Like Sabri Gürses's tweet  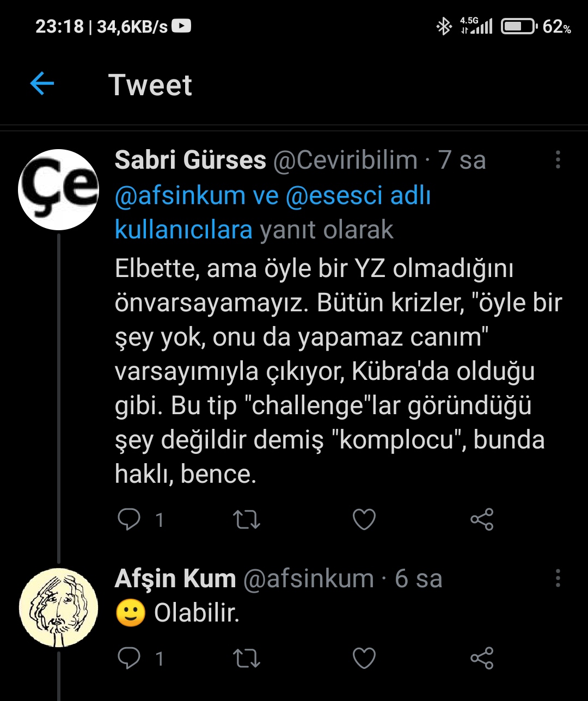pyautogui.click(x=364, y=519)
